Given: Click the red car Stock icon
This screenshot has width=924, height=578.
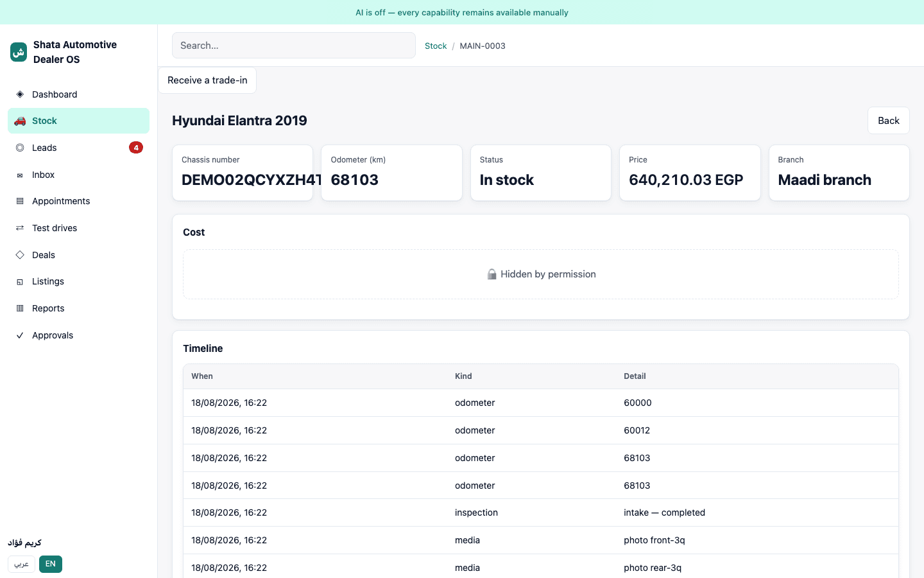Looking at the screenshot, I should point(20,121).
